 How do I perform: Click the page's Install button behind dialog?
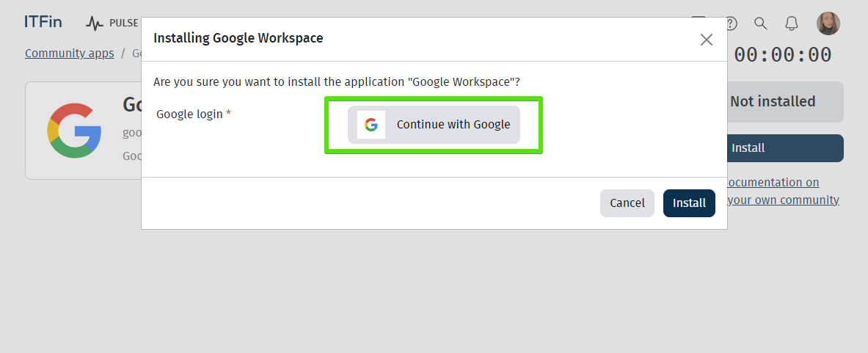785,148
